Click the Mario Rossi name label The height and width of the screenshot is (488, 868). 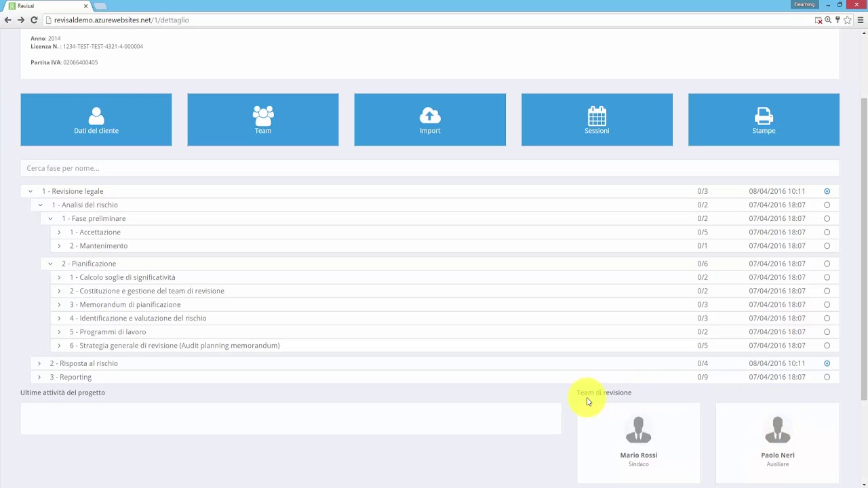[638, 455]
